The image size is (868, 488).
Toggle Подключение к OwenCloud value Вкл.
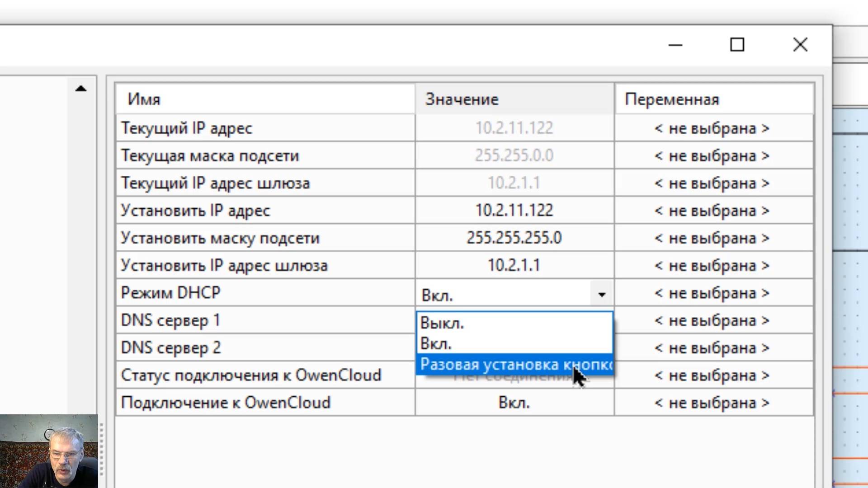pos(514,403)
